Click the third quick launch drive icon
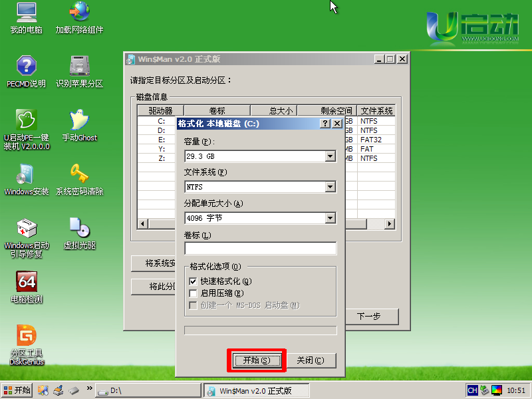Screen dimensions: 532x399 pyautogui.click(x=74, y=390)
